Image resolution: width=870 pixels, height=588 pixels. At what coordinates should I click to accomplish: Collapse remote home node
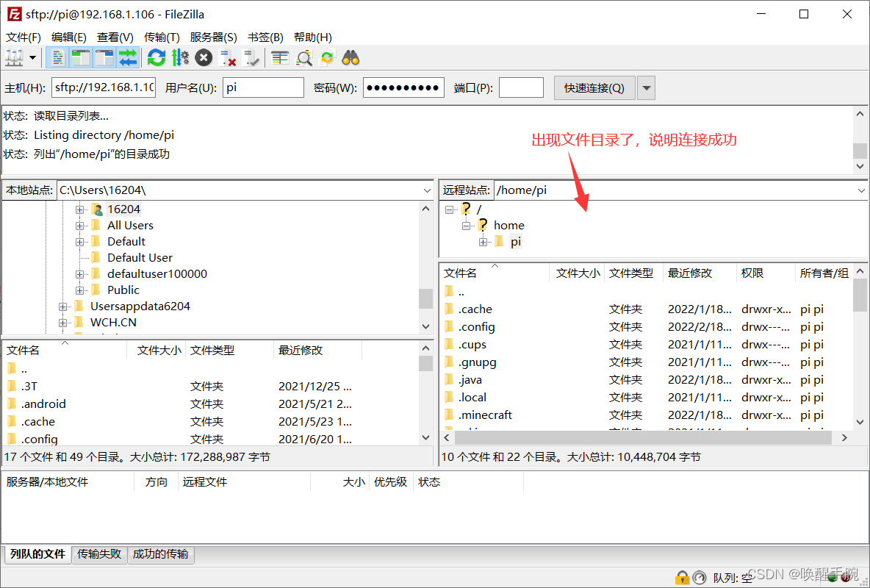tap(466, 226)
